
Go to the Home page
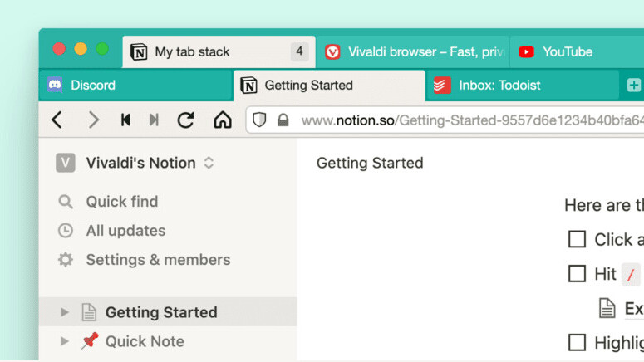(x=223, y=120)
